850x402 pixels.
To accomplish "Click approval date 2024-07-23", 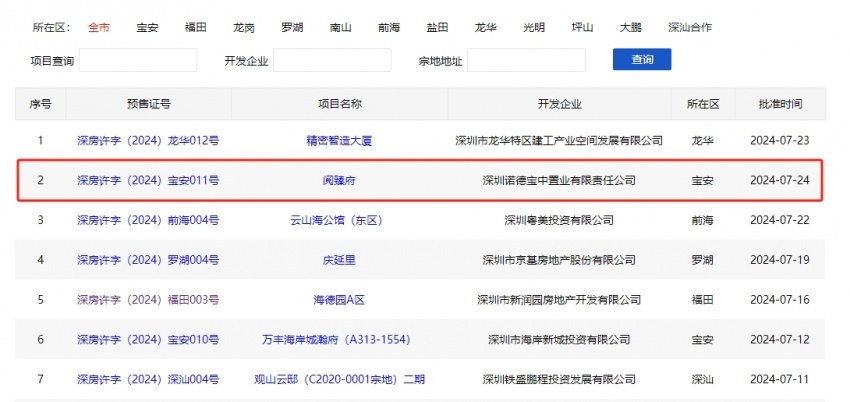I will coord(780,141).
